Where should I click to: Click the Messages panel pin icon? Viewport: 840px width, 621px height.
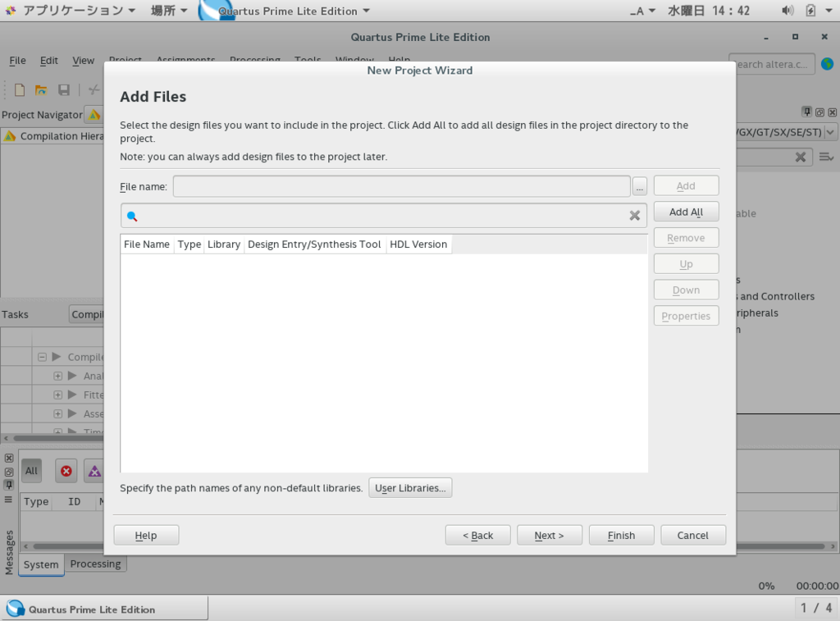[x=8, y=485]
